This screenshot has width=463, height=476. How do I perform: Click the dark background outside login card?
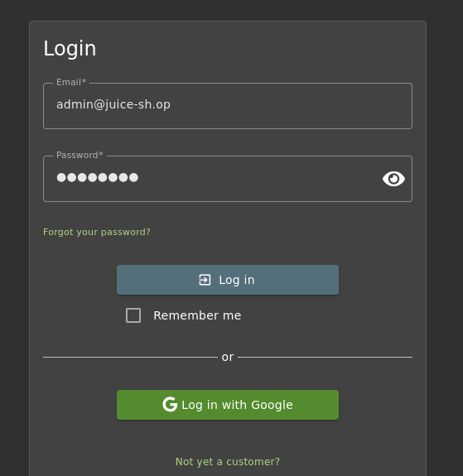[x=445, y=243]
